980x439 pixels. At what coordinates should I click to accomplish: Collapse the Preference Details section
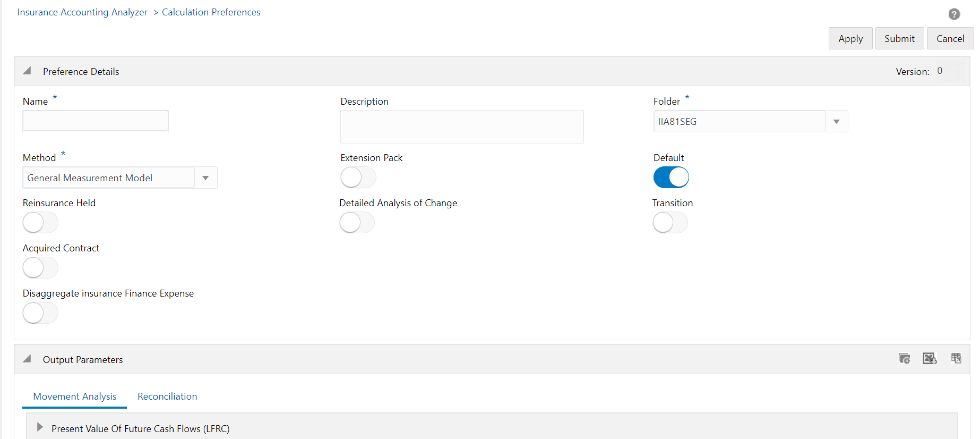click(27, 71)
